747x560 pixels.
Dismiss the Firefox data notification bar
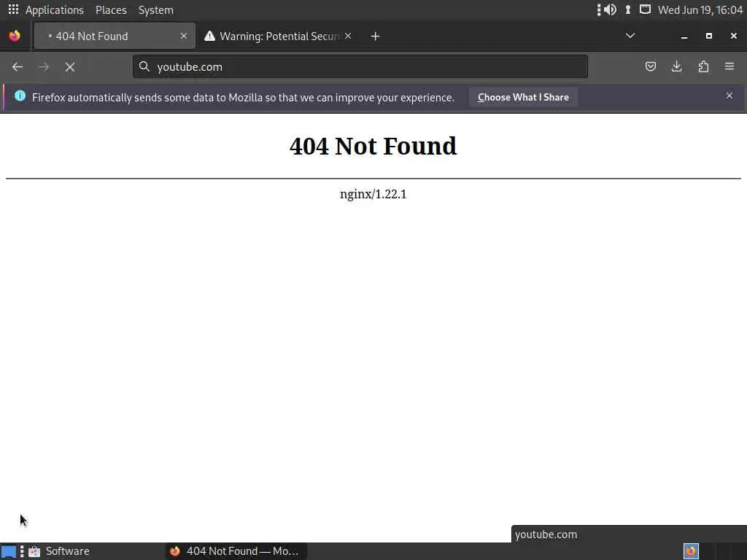pyautogui.click(x=729, y=96)
